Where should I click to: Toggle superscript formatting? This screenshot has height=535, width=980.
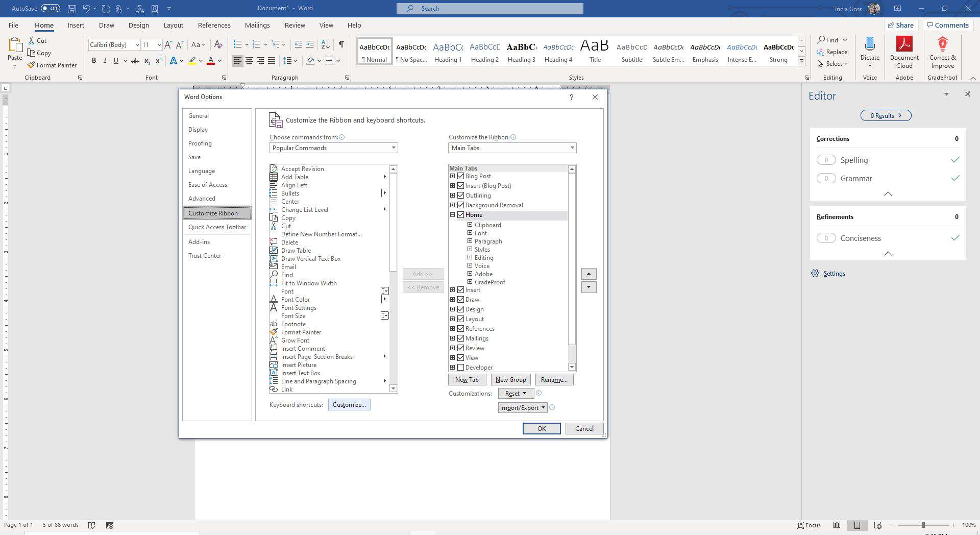158,61
